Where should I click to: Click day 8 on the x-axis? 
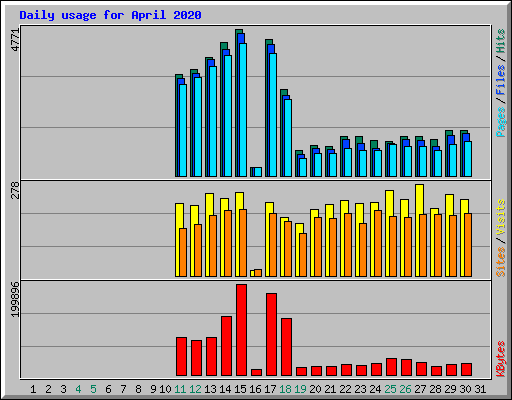tap(138, 389)
